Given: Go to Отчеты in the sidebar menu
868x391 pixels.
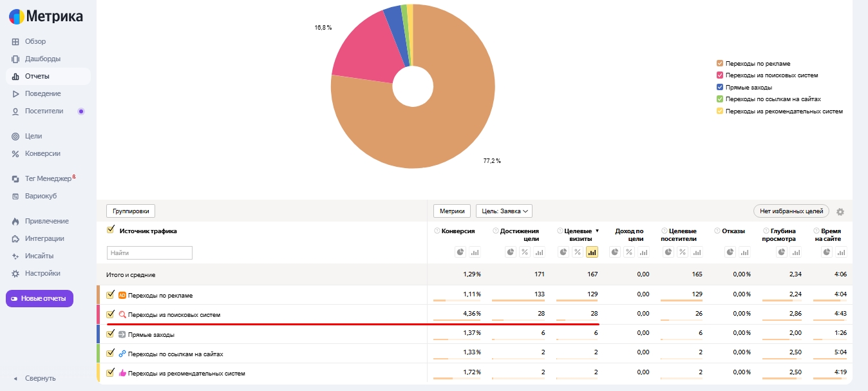Looking at the screenshot, I should pyautogui.click(x=37, y=76).
